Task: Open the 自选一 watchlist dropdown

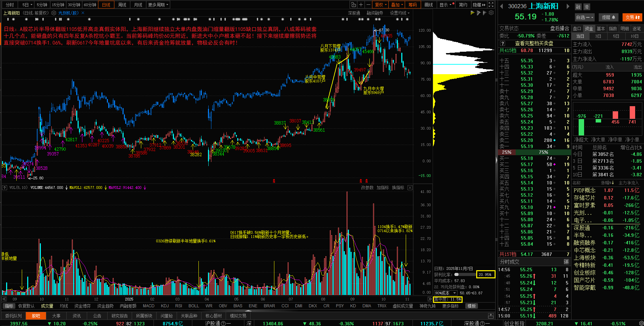Action: click(x=584, y=17)
